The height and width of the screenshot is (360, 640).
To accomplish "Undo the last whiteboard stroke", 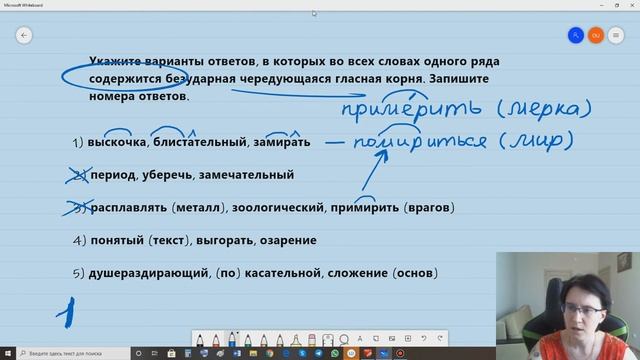I will pyautogui.click(x=424, y=338).
